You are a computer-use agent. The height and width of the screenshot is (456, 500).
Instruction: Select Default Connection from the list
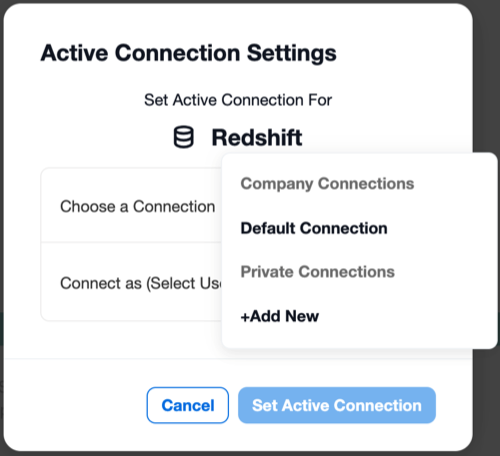pos(314,228)
